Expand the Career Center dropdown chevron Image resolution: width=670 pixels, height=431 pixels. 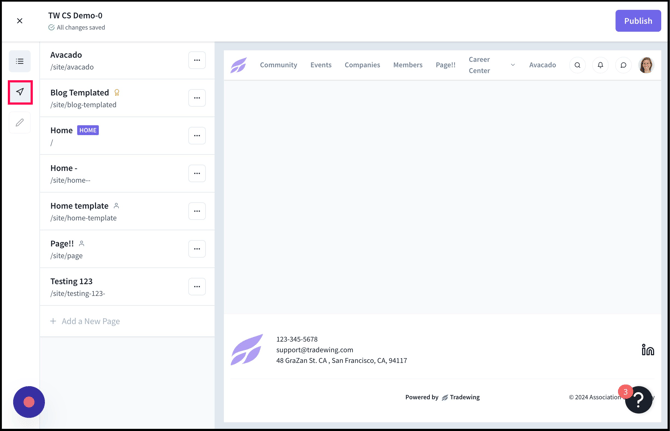pyautogui.click(x=513, y=65)
